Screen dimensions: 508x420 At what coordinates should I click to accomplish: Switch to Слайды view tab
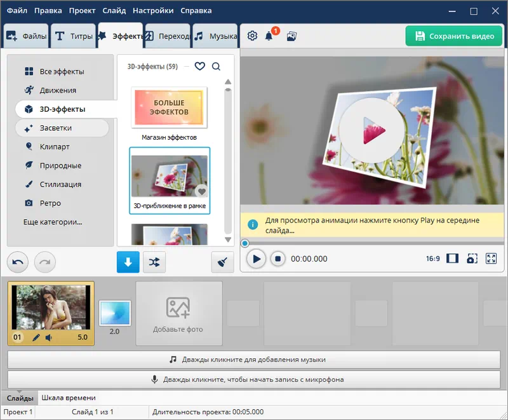coord(20,398)
